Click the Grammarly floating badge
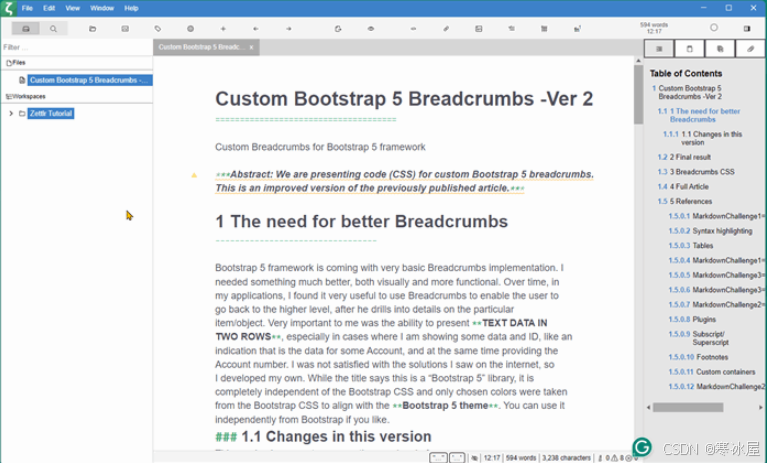 click(x=642, y=446)
